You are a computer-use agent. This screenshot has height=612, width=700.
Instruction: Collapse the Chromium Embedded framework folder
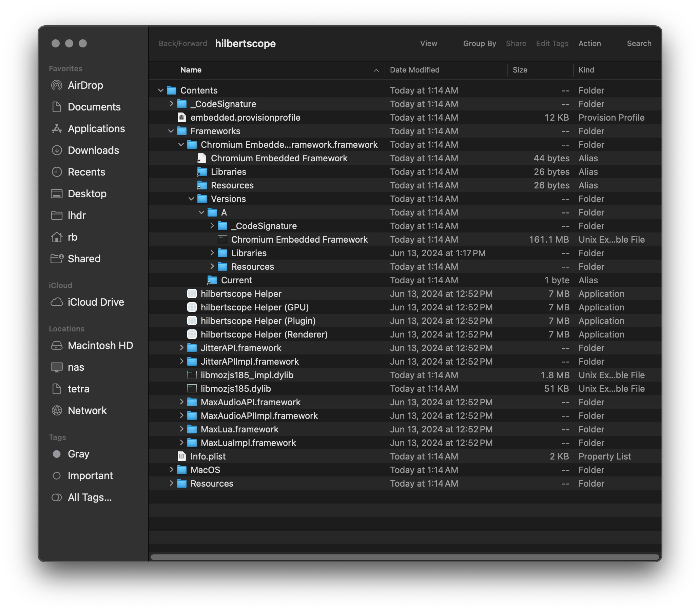point(181,145)
